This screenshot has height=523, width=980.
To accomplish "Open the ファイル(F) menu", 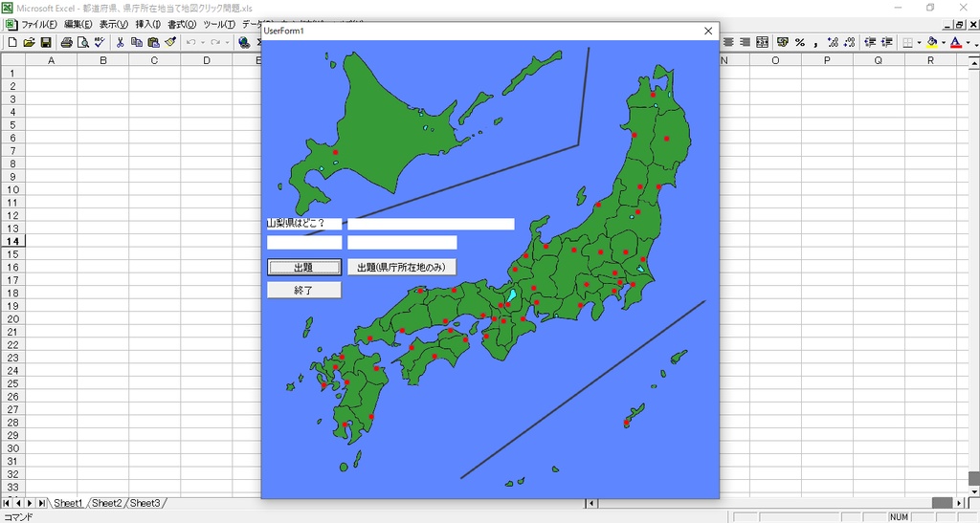I will click(x=38, y=25).
